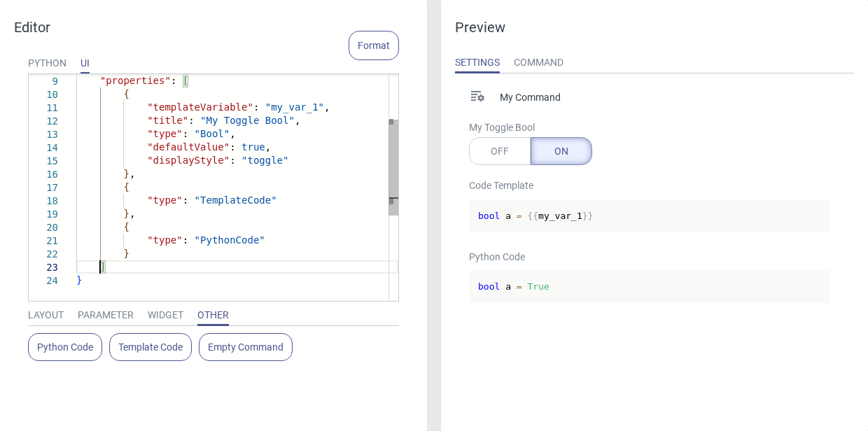Open the COMMAND preview tab
Viewport: 868px width, 431px height.
tap(538, 62)
